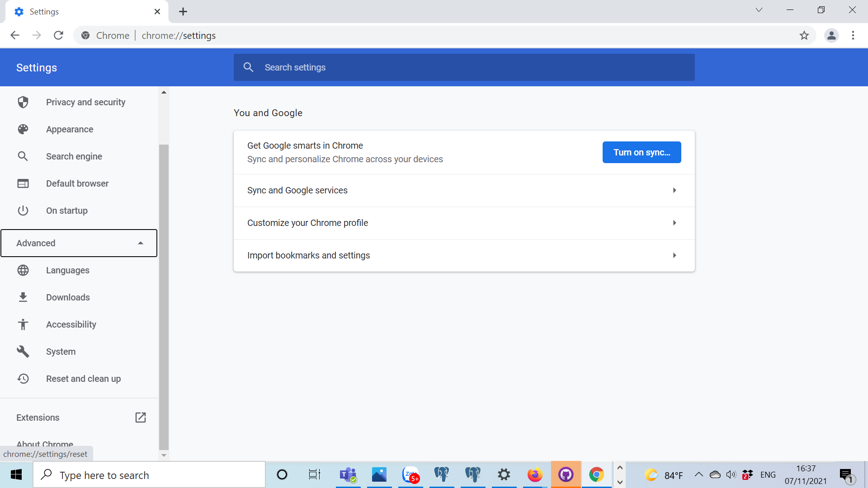This screenshot has height=488, width=868.
Task: Collapse the Advanced section
Action: click(x=79, y=243)
